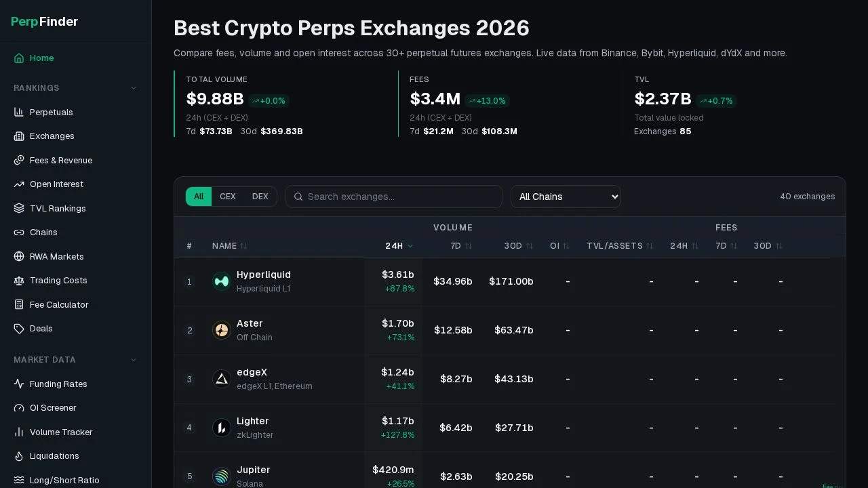This screenshot has width=868, height=488.
Task: Collapse the MARKET DATA sidebar section
Action: tap(133, 360)
